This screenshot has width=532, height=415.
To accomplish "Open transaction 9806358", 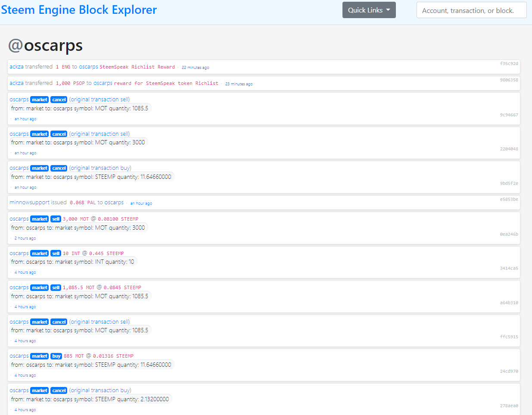I will (509, 80).
